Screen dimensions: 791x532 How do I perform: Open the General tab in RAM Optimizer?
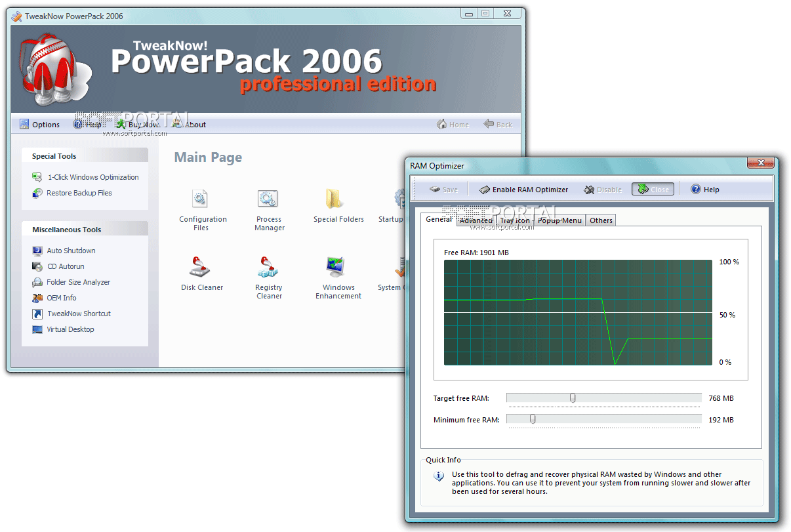[x=439, y=219]
